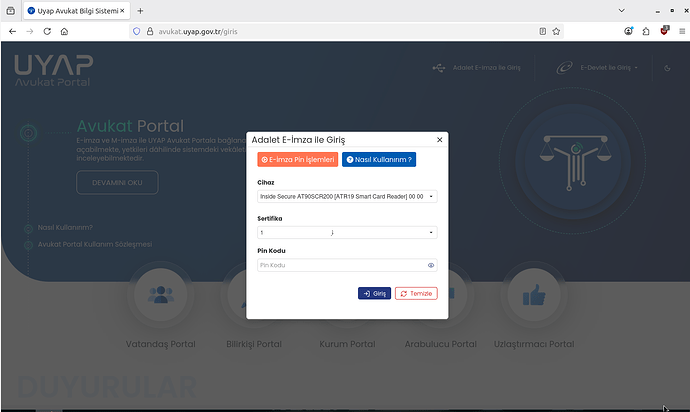Go to the browser home page
This screenshot has height=412, width=690.
coord(64,31)
